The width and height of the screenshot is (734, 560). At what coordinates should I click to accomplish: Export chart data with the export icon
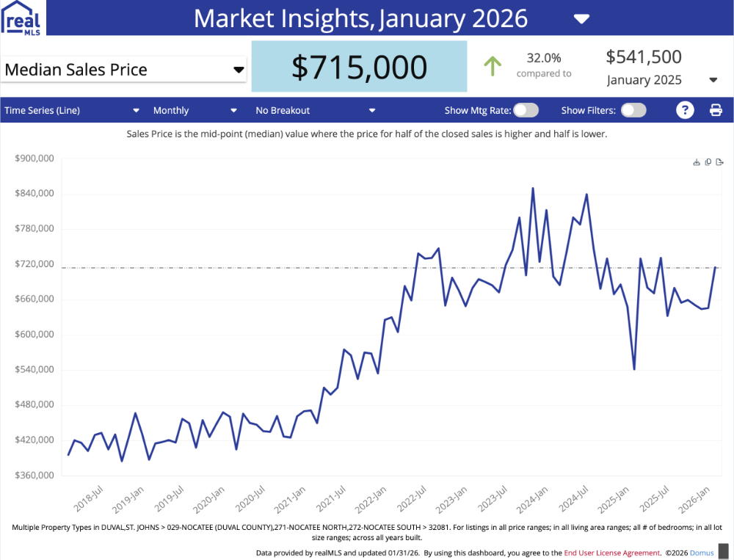click(719, 161)
